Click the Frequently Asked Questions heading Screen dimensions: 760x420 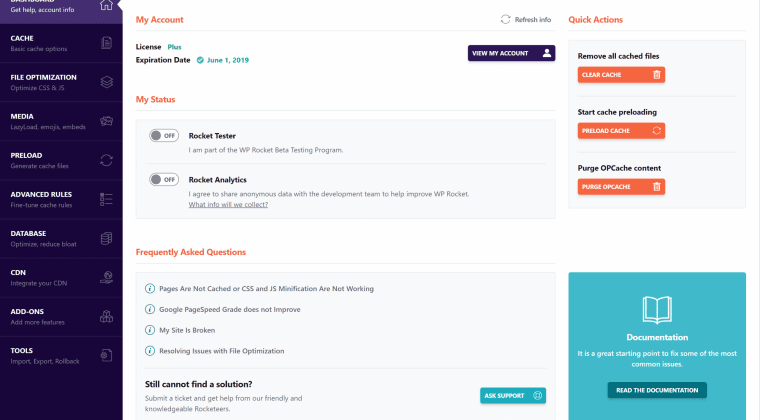tap(190, 252)
